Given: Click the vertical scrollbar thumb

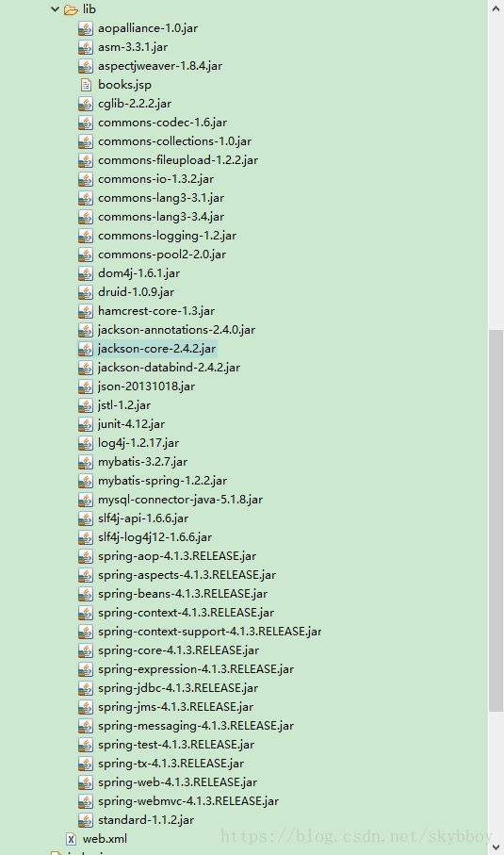Looking at the screenshot, I should pyautogui.click(x=496, y=520).
